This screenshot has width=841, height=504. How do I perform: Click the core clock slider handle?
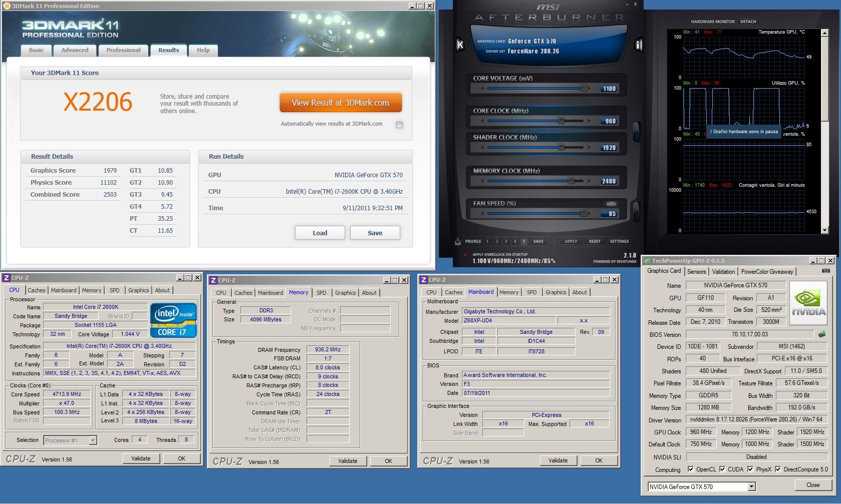click(562, 121)
